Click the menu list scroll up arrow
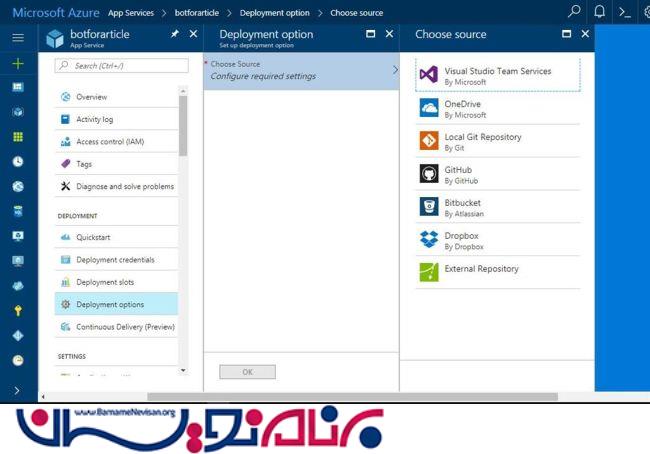The width and height of the screenshot is (650, 454). (x=183, y=91)
